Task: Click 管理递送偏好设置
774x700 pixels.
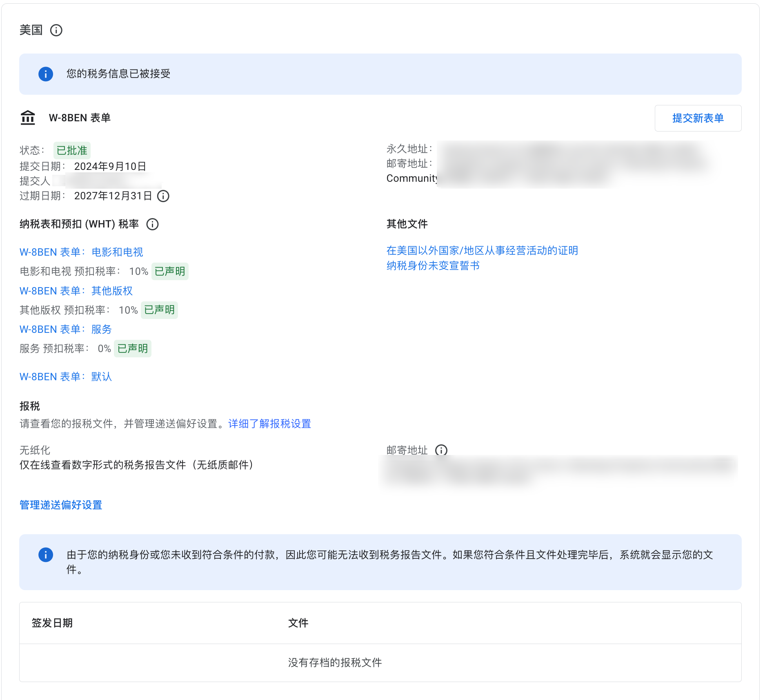Action: [x=60, y=505]
